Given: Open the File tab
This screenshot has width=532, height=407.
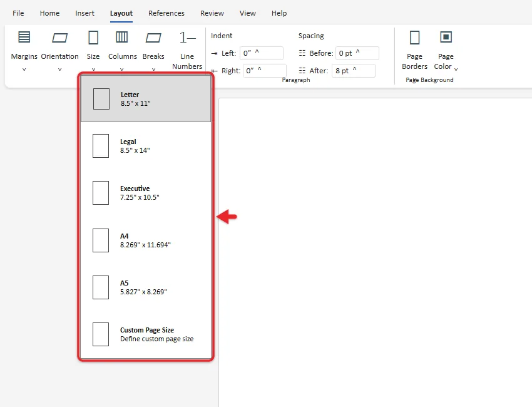Looking at the screenshot, I should (x=18, y=13).
